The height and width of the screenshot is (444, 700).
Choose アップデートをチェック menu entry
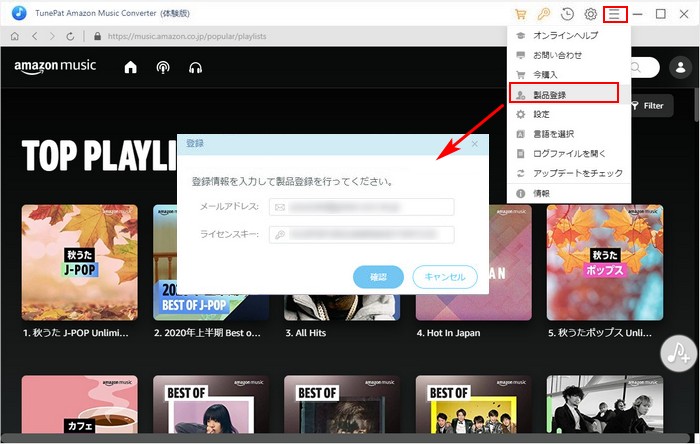click(x=569, y=173)
